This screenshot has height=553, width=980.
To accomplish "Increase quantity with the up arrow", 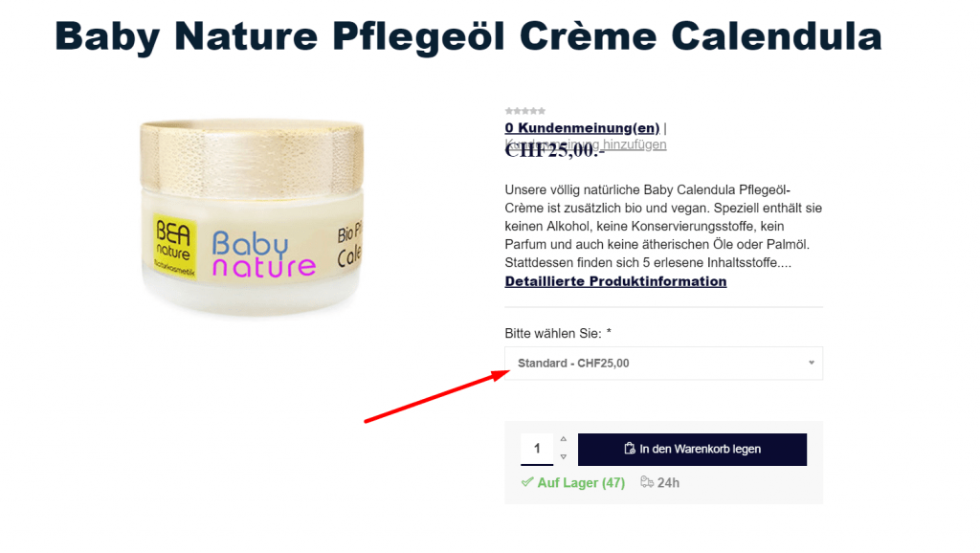I will 563,439.
